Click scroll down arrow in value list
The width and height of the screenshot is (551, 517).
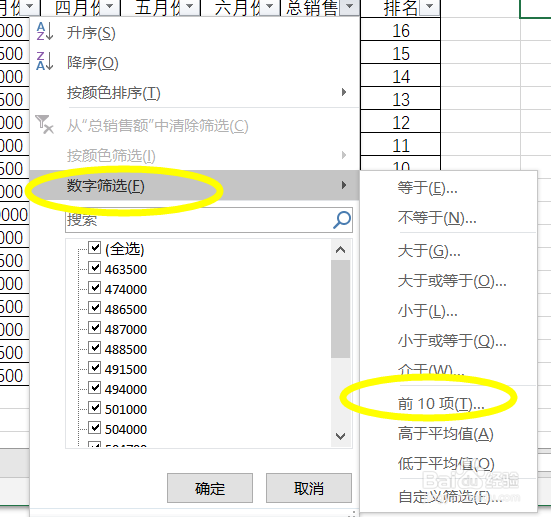click(x=340, y=436)
